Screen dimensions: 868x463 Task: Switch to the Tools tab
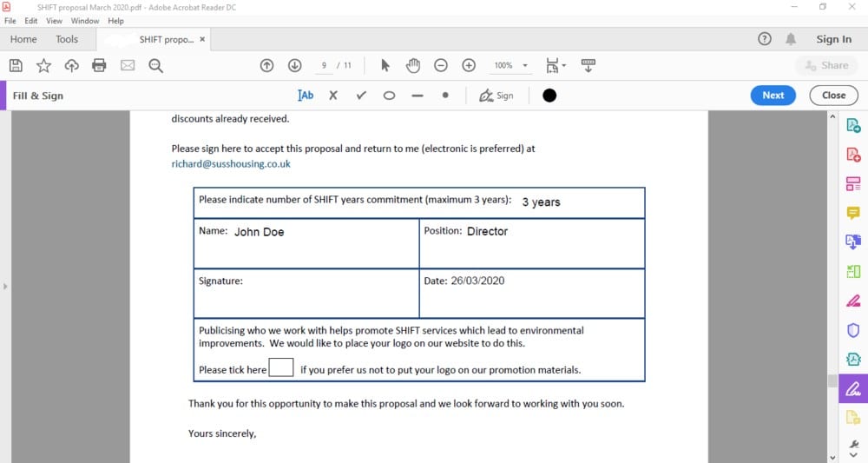67,39
